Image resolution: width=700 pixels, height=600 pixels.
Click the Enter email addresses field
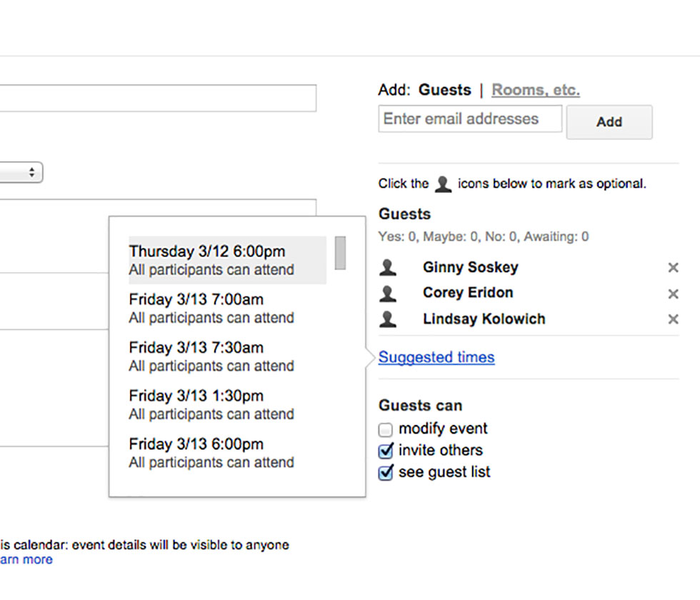pos(470,119)
